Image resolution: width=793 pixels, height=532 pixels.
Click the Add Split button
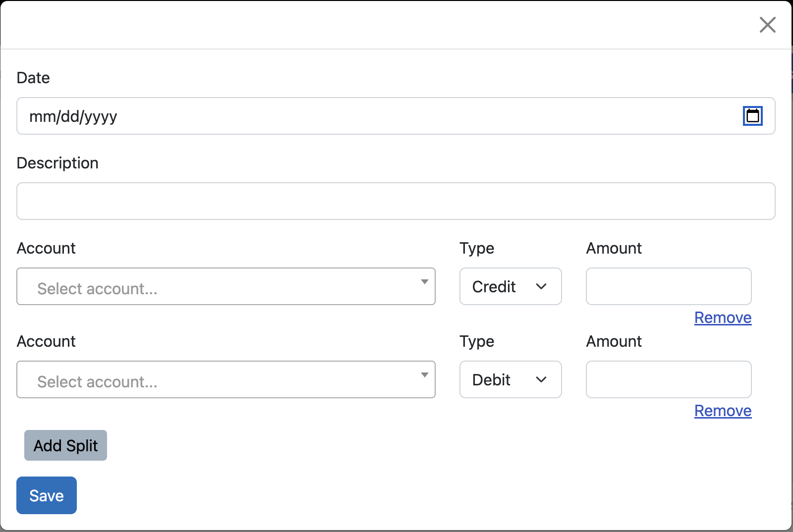click(x=65, y=445)
